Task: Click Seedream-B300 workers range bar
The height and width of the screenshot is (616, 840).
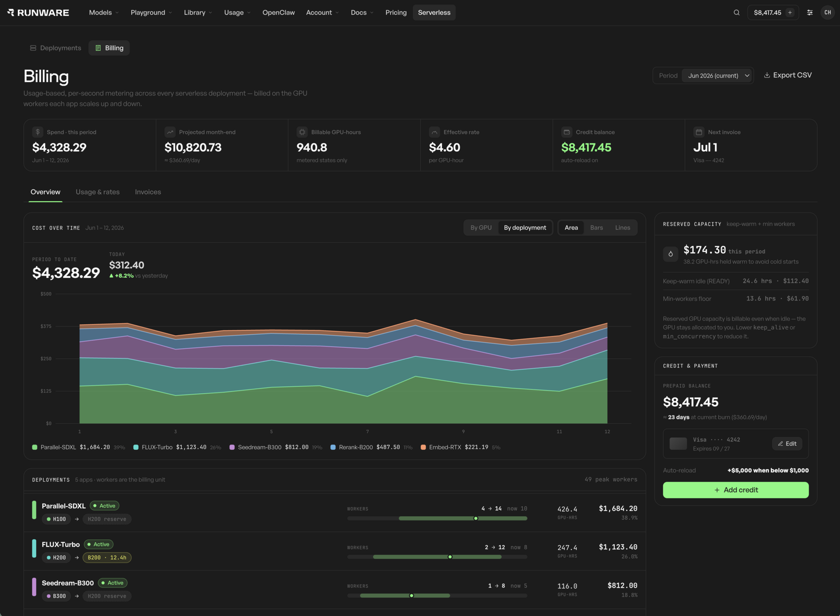Action: pyautogui.click(x=437, y=595)
